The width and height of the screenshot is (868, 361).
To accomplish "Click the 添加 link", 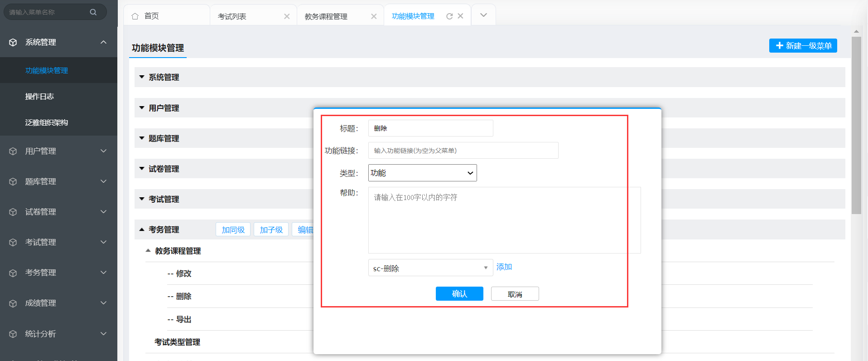I will (x=504, y=267).
